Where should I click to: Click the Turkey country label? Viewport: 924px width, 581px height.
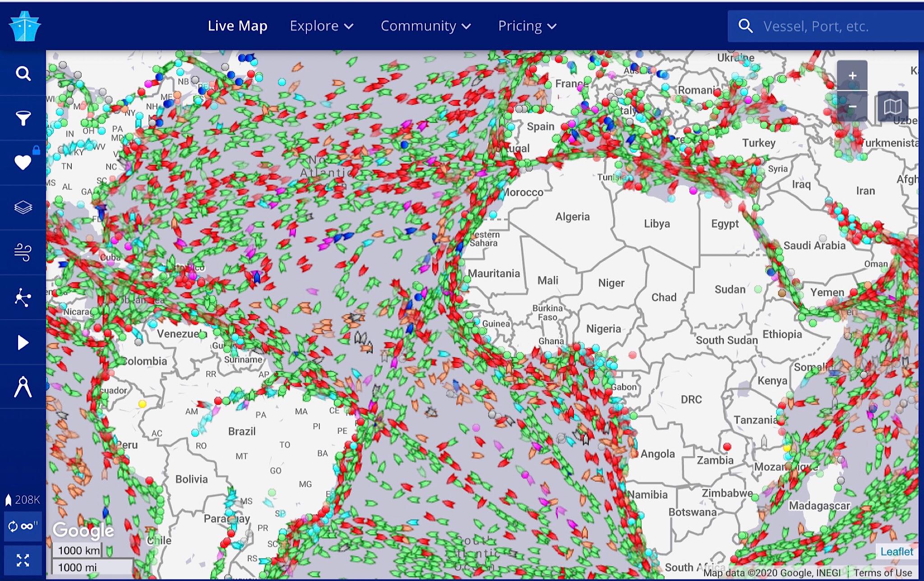tap(759, 143)
